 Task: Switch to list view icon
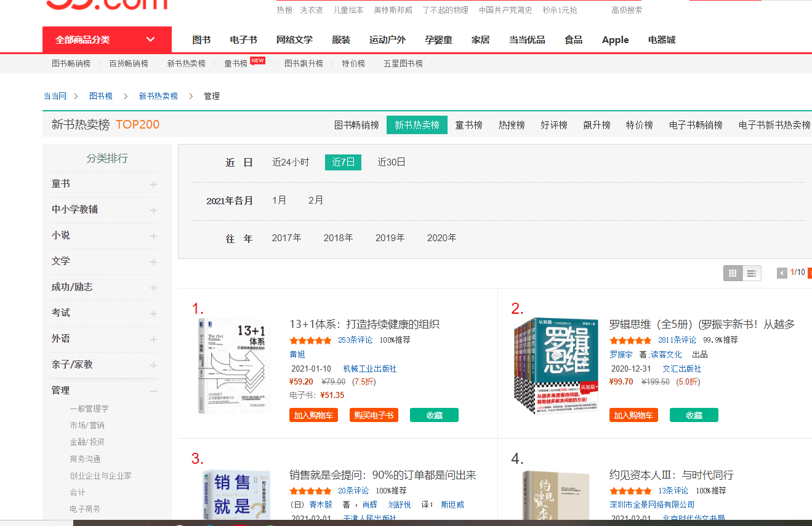coord(752,273)
